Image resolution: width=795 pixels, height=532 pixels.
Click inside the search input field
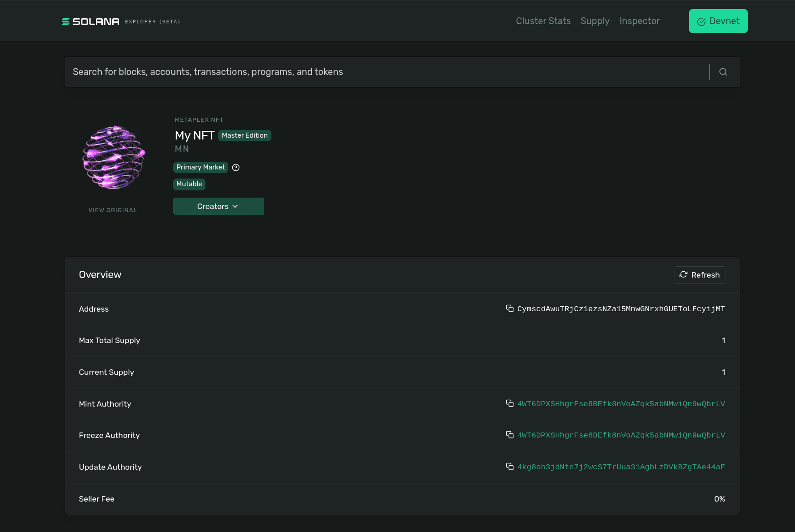tap(318, 72)
